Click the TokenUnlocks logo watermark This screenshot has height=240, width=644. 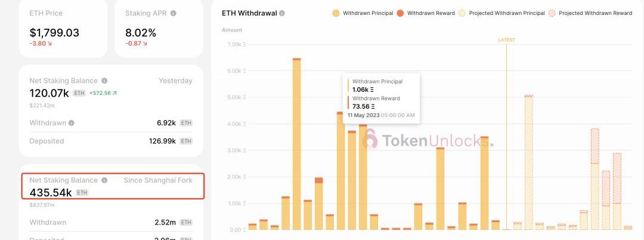428,140
